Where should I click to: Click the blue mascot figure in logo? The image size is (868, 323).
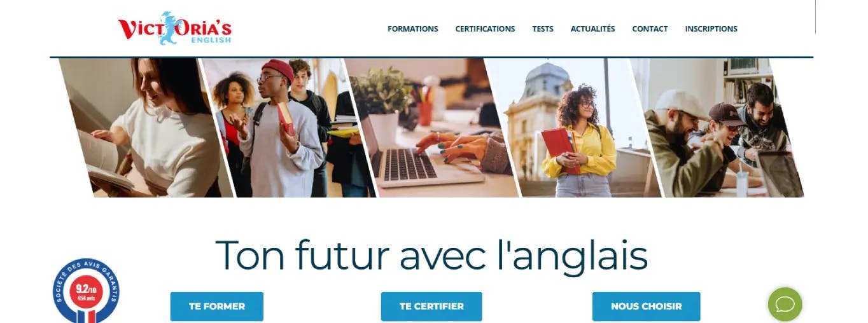pos(169,28)
